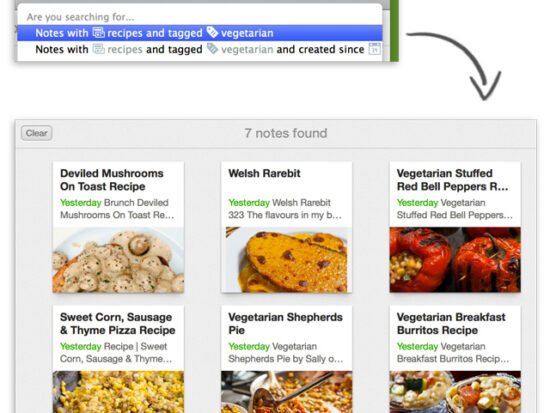
Task: Click the breakfast burritos photo thumbnail
Action: [x=455, y=392]
